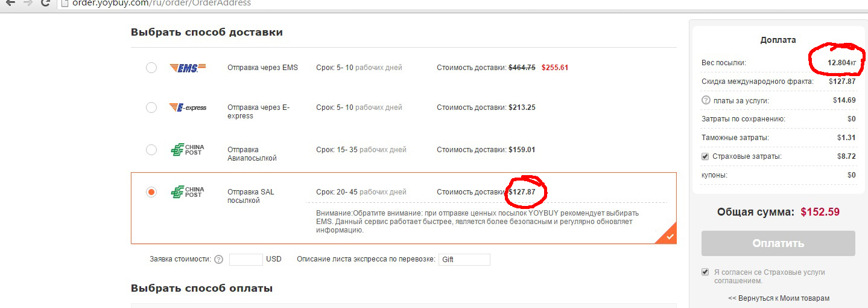Toggle the insurance agreement checkbox
This screenshot has height=308, width=868.
tap(705, 272)
